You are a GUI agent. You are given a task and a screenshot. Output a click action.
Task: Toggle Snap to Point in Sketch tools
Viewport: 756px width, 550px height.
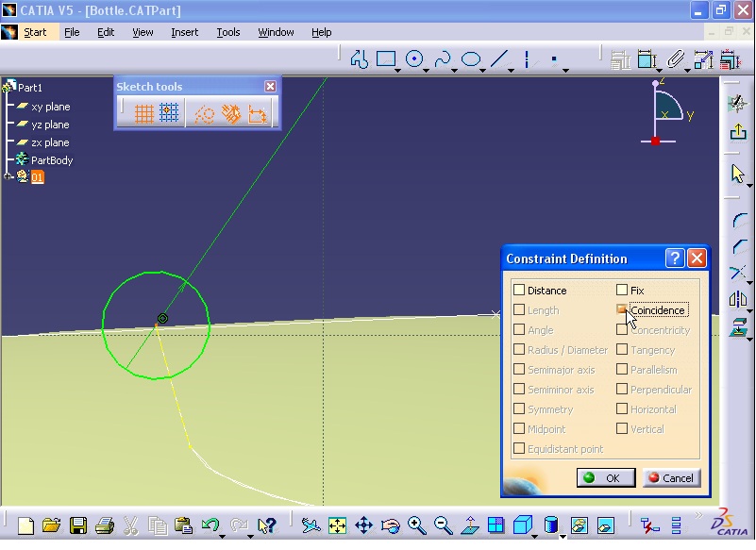(x=169, y=113)
